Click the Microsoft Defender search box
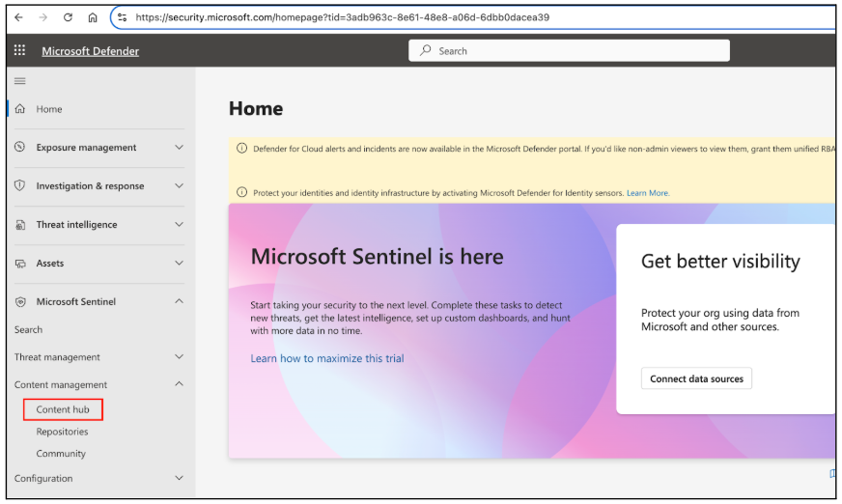Viewport: 842px width, 504px height. 569,51
